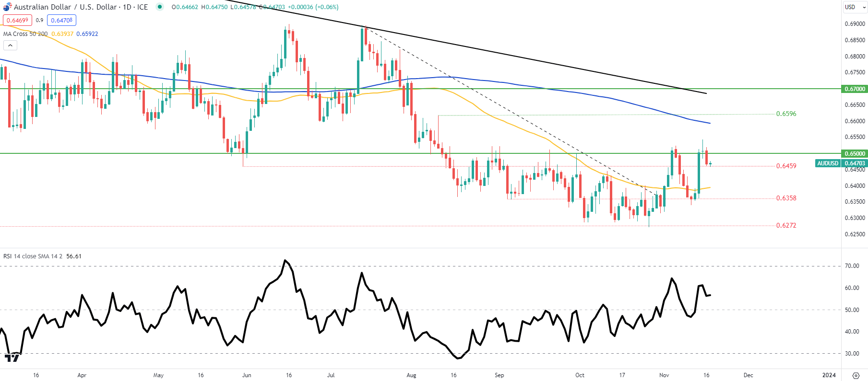Click the open price O0.64662
The width and height of the screenshot is (868, 381).
coord(185,7)
